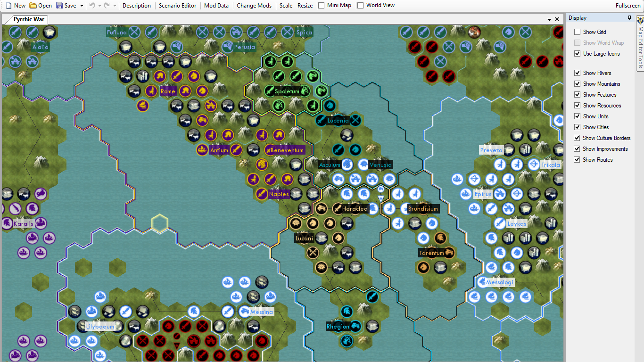Open the Undo history dropdown arrow
Viewport: 644px width, 362px height.
tap(99, 6)
